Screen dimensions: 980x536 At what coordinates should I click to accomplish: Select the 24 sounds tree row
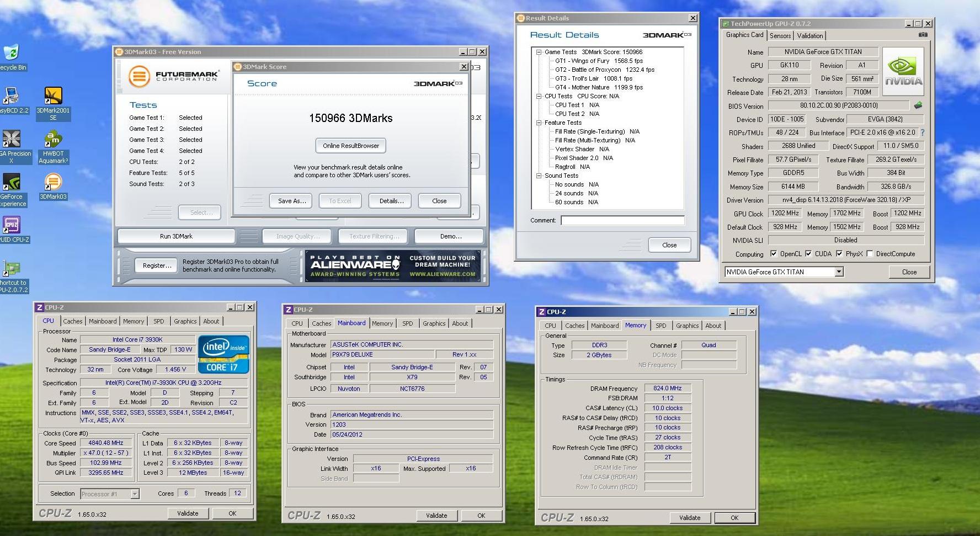[x=577, y=193]
